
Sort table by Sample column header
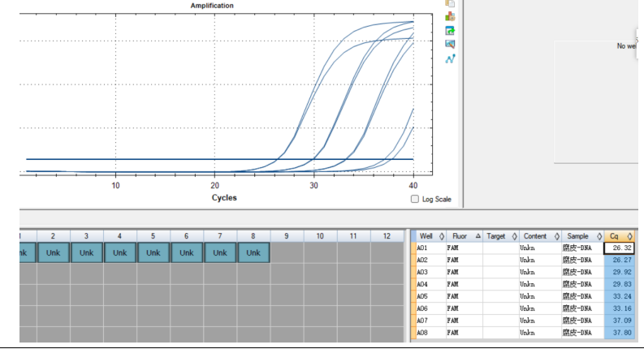[583, 236]
